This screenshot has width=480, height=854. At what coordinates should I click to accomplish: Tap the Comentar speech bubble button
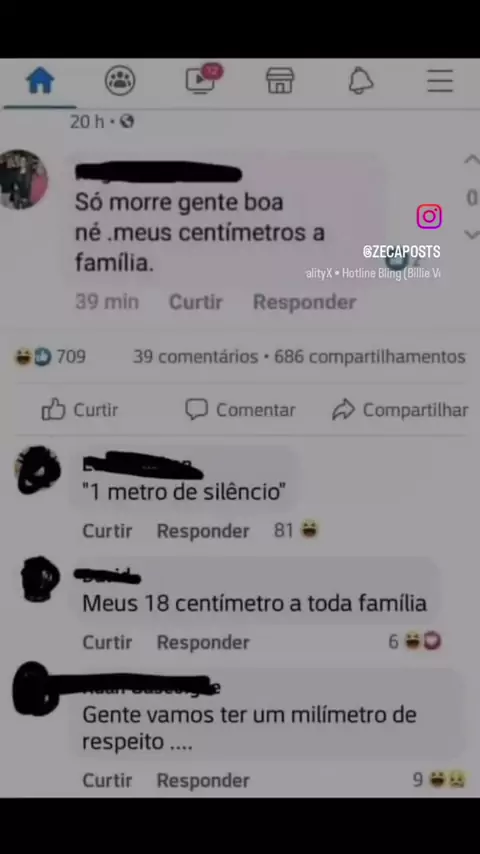[x=240, y=410]
